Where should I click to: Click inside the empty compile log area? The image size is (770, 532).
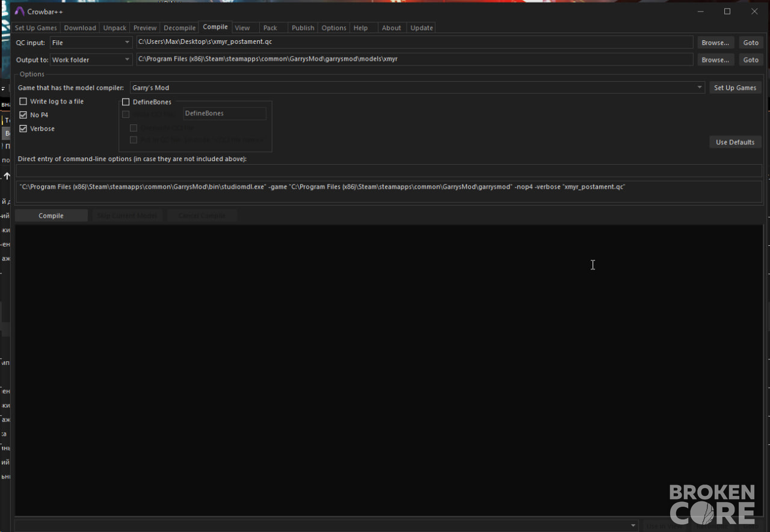pos(389,370)
